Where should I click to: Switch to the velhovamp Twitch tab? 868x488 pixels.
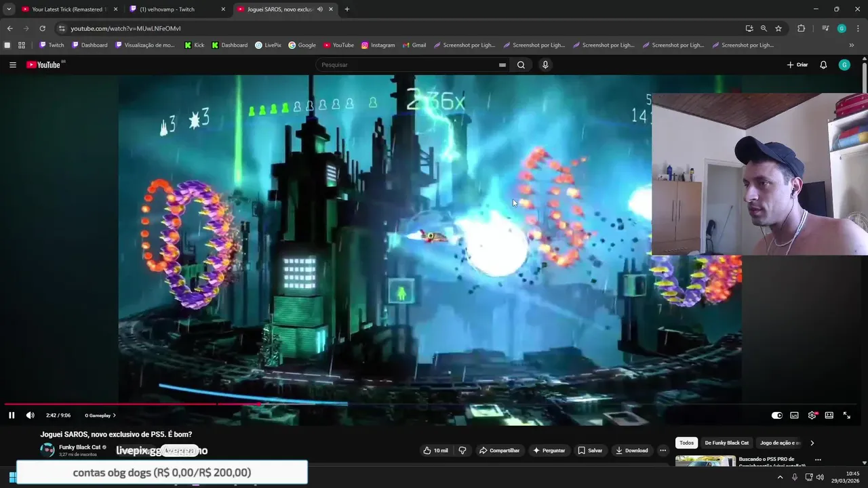pos(178,9)
